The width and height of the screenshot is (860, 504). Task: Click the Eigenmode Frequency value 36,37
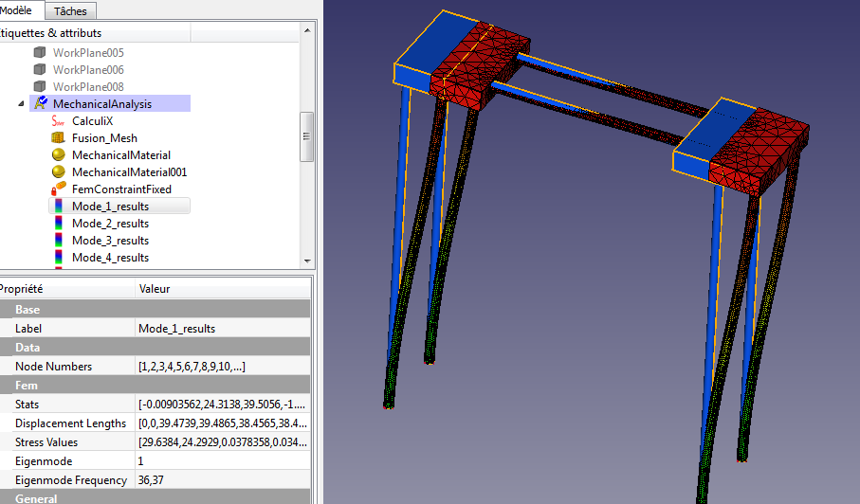coord(223,480)
